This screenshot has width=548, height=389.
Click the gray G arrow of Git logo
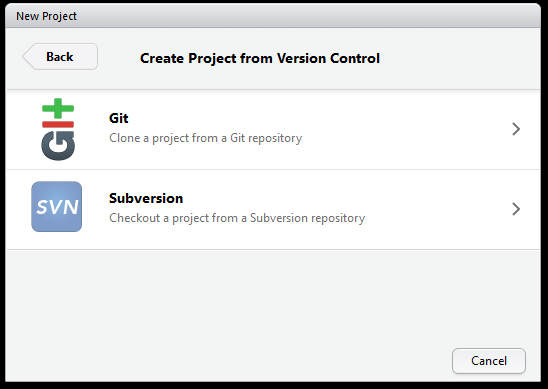[x=58, y=146]
